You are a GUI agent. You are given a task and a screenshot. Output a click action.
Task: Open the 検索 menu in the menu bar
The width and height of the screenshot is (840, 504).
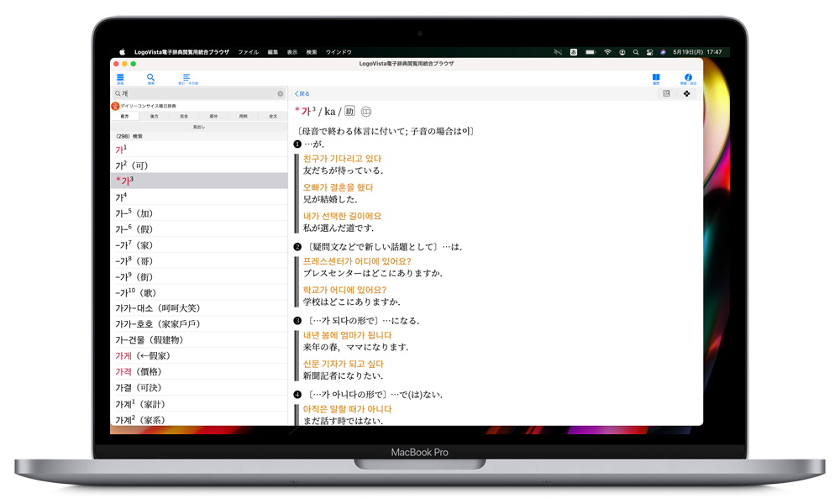pos(312,52)
